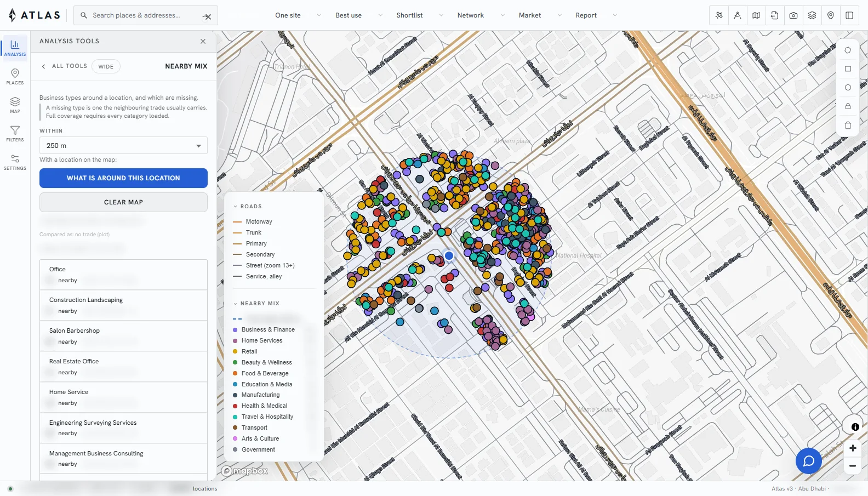Open the Settings sidebar section
Image resolution: width=868 pixels, height=496 pixels.
tap(15, 162)
